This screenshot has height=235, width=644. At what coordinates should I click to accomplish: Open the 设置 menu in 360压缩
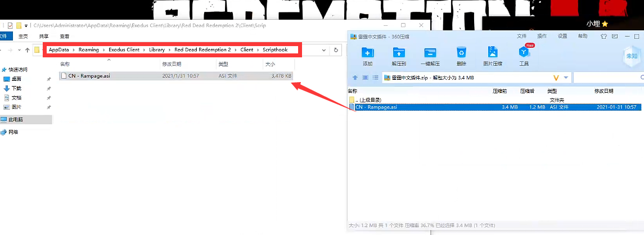click(x=562, y=37)
